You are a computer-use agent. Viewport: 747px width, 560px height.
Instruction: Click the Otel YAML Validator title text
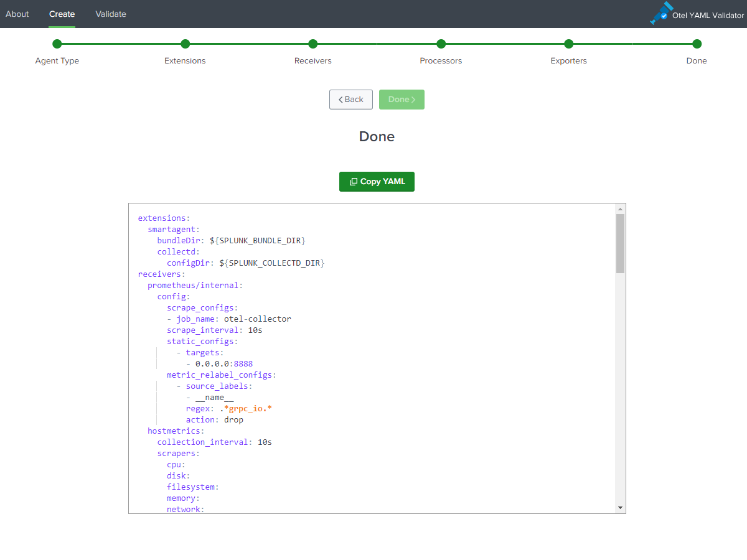tap(708, 16)
